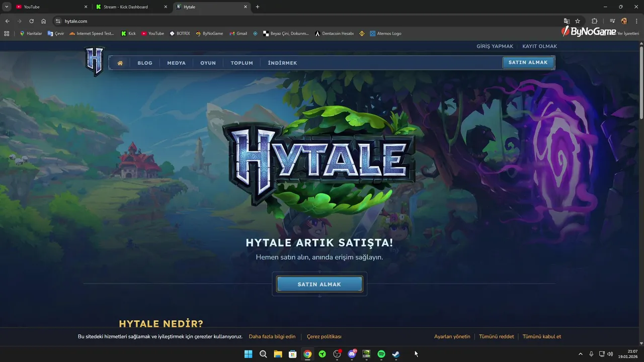The height and width of the screenshot is (362, 644).
Task: Close the YouTube tab
Action: click(86, 7)
